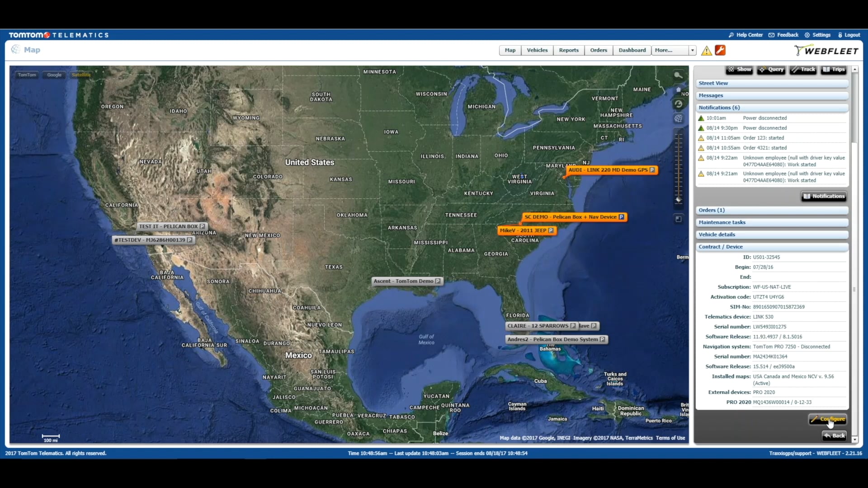Collapse the Notifications (6) section
This screenshot has width=868, height=488.
[x=772, y=108]
